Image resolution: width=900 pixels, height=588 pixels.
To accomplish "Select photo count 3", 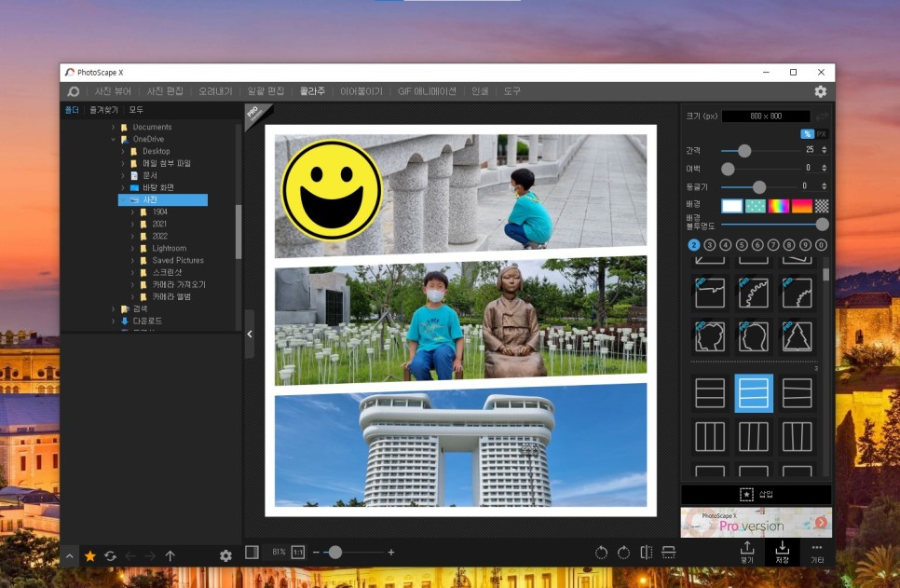I will click(x=709, y=245).
